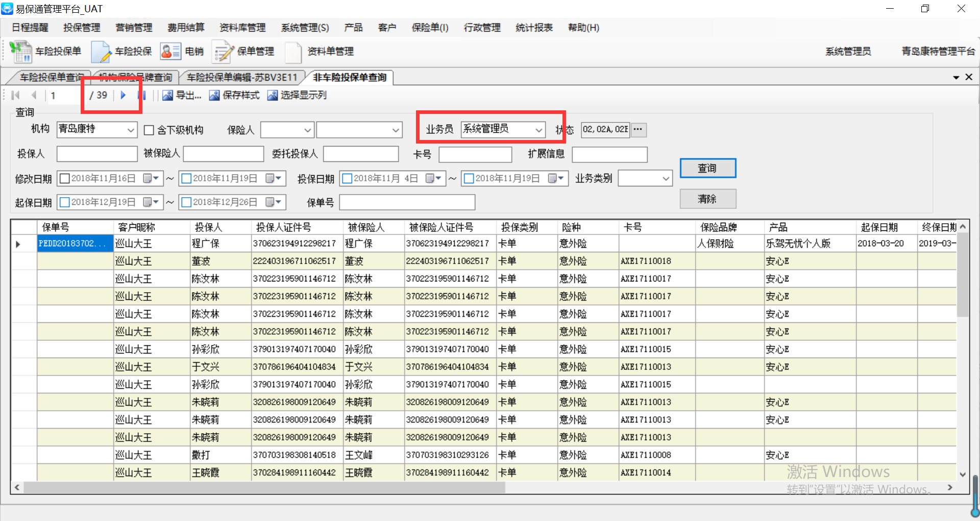Launch 保单管理 from the toolbar

[x=222, y=52]
